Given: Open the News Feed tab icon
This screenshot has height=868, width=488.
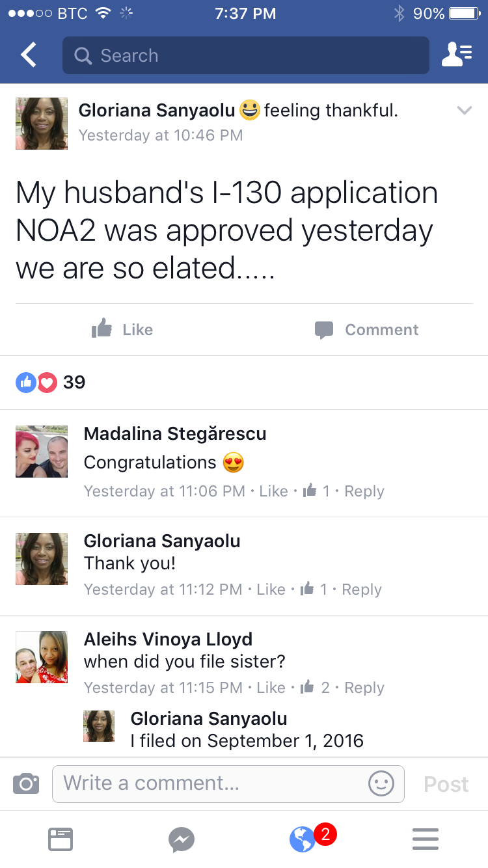Looking at the screenshot, I should click(61, 839).
